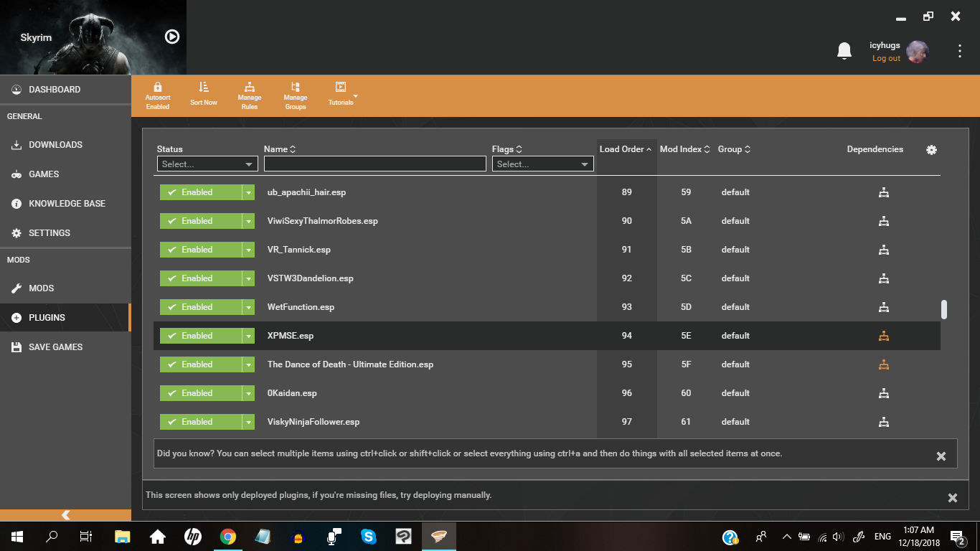
Task: Open the table column settings gear
Action: coord(931,150)
